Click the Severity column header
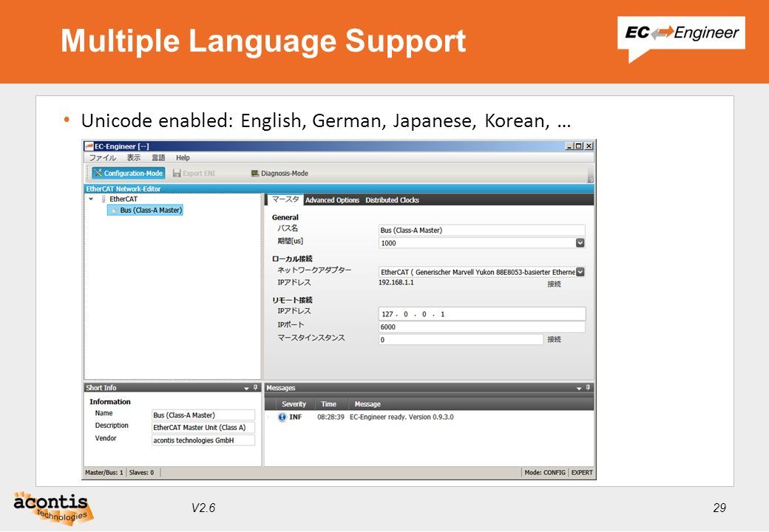 [x=294, y=404]
